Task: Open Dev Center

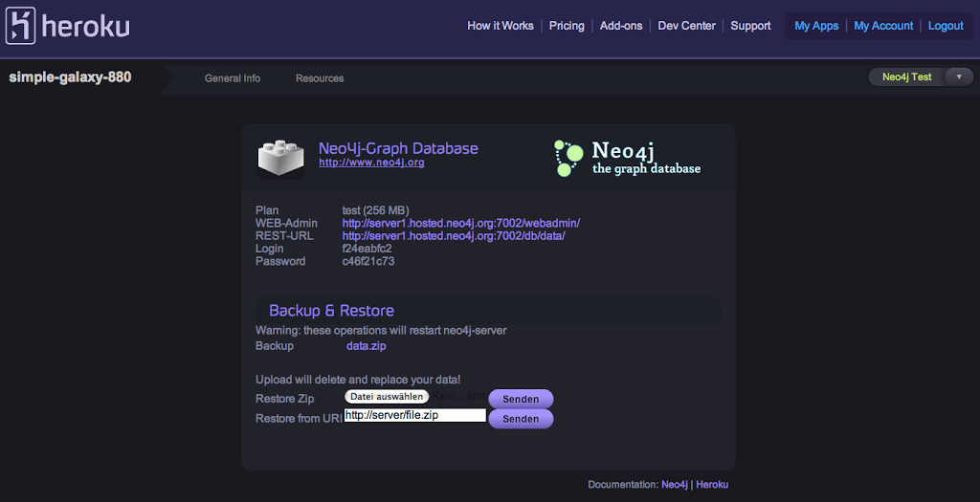Action: [687, 26]
